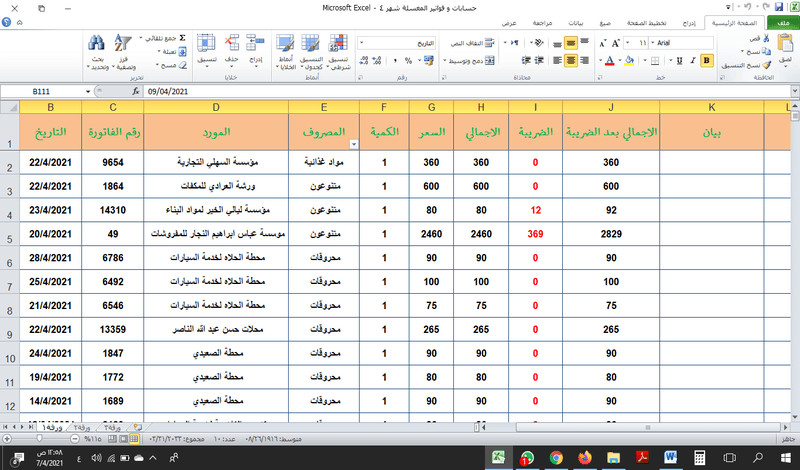Viewport: 800px width, 470px height.
Task: Open the number format (التاريخ) dropdown
Action: pos(362,43)
